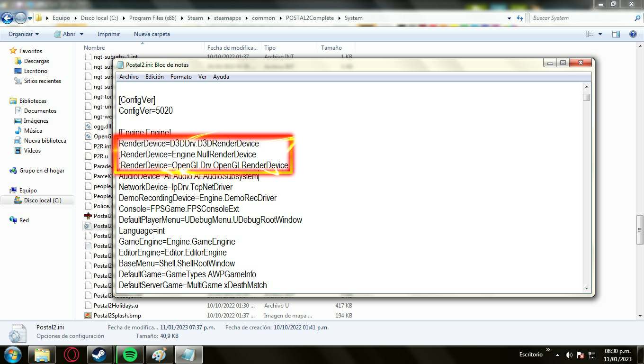
Task: Open the Música library
Action: (33, 131)
